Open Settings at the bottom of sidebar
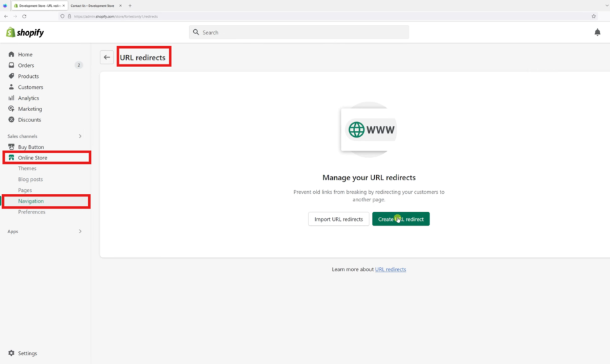The width and height of the screenshot is (610, 364). coord(27,353)
